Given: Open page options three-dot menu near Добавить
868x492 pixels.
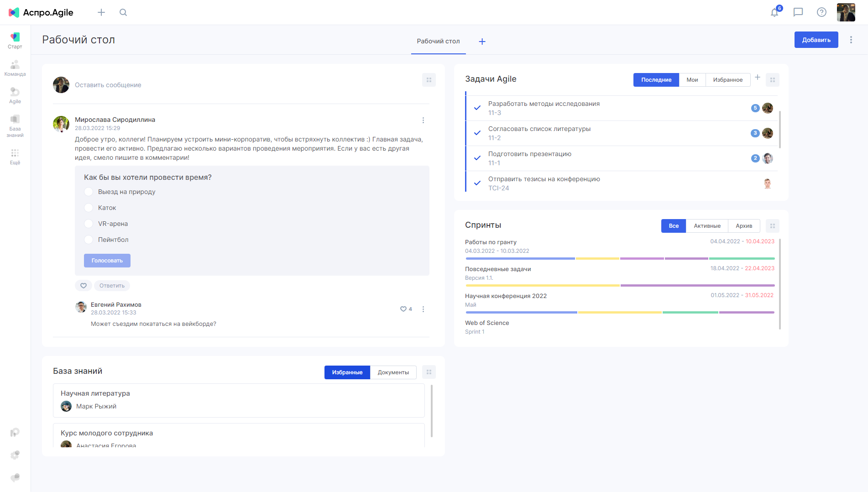Looking at the screenshot, I should [x=851, y=40].
